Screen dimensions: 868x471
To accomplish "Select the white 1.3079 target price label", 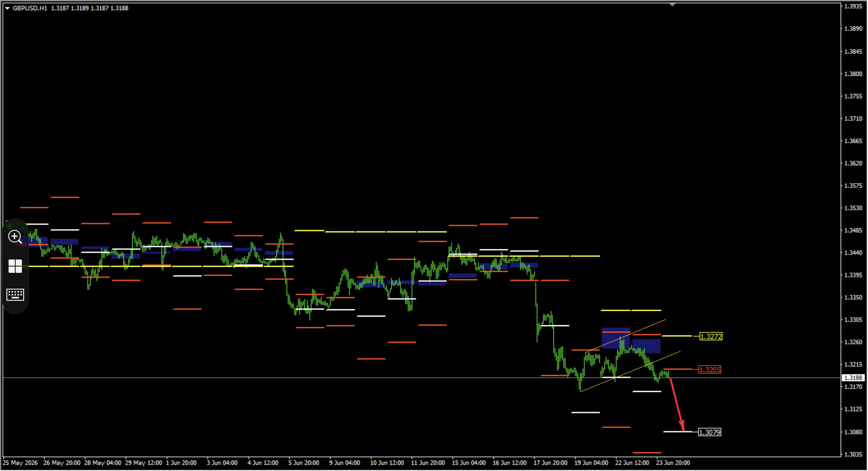I will coord(710,432).
